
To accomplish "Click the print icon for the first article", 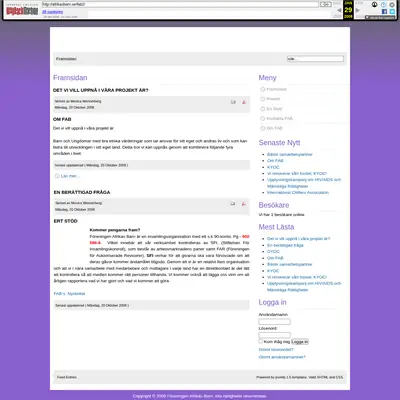I will (233, 102).
